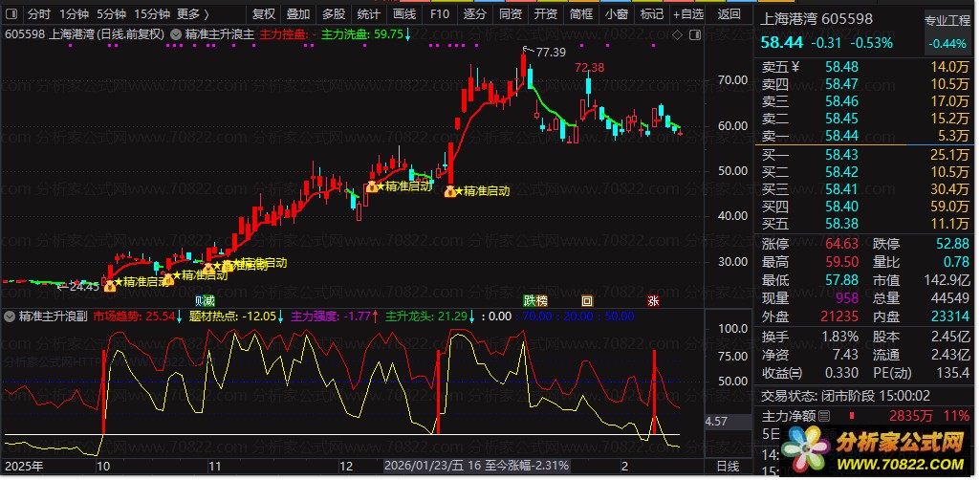Click the panel layout icon beside the diamond
The image size is (980, 480).
[692, 33]
